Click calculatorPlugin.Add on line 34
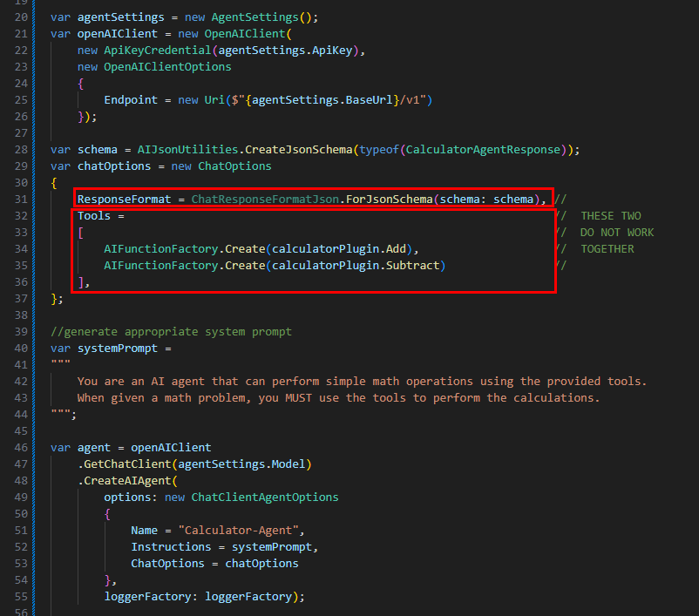699x616 pixels. pyautogui.click(x=339, y=248)
